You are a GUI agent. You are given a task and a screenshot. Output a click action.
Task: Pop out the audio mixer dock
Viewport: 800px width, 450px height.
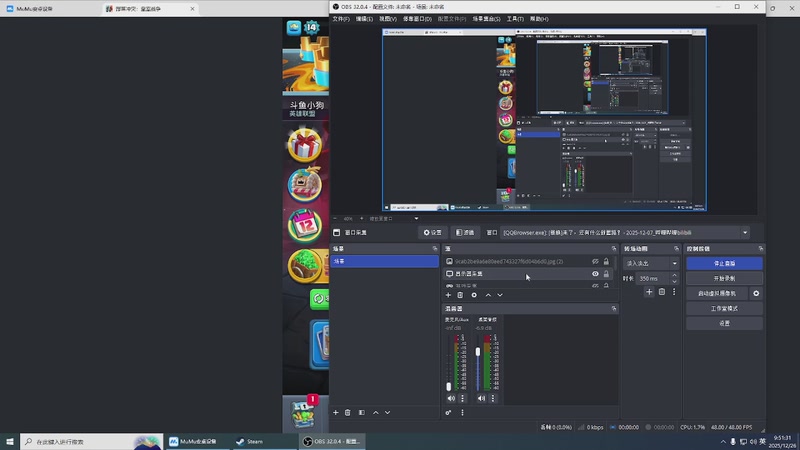pyautogui.click(x=614, y=309)
